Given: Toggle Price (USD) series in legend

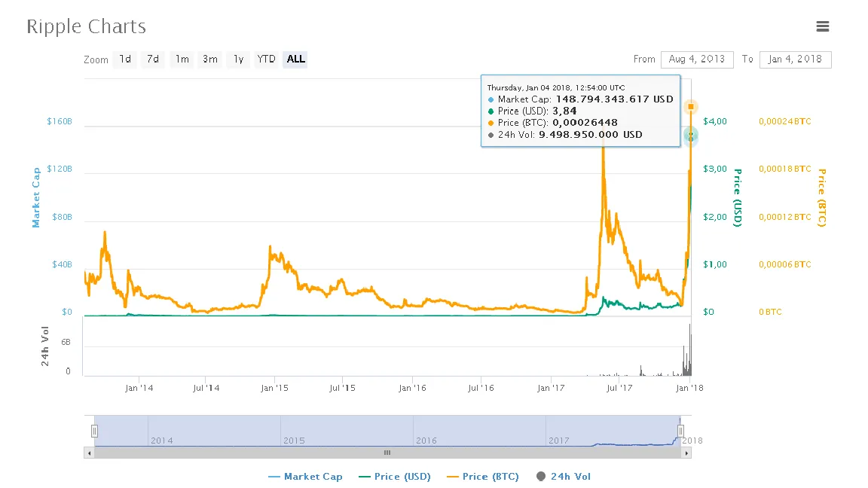Looking at the screenshot, I should 394,477.
